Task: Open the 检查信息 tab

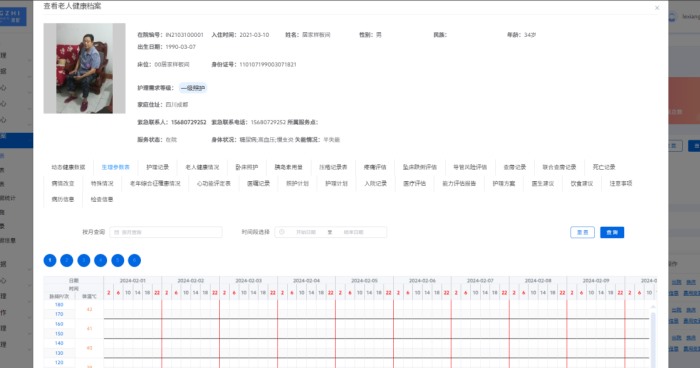Action: pos(102,199)
